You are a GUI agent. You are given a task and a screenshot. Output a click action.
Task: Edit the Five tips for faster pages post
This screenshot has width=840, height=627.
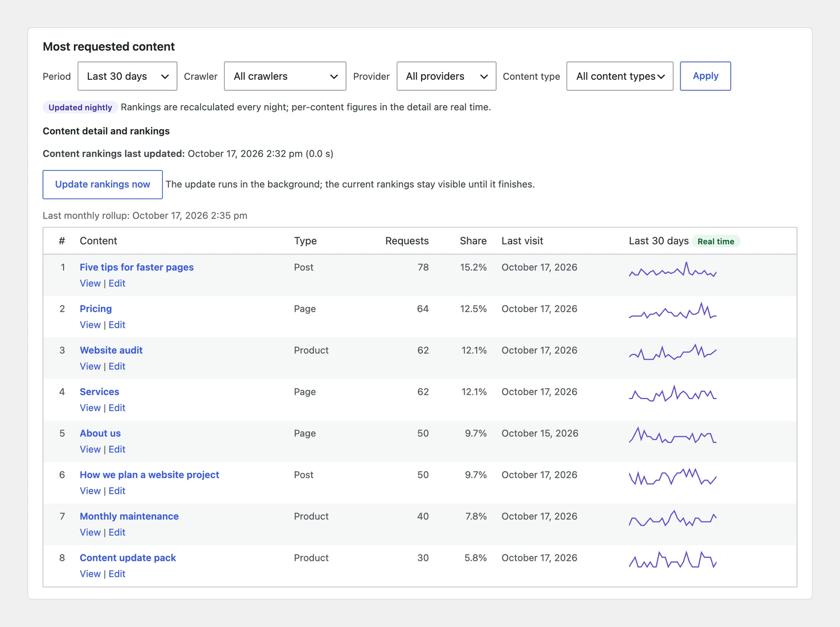tap(117, 284)
